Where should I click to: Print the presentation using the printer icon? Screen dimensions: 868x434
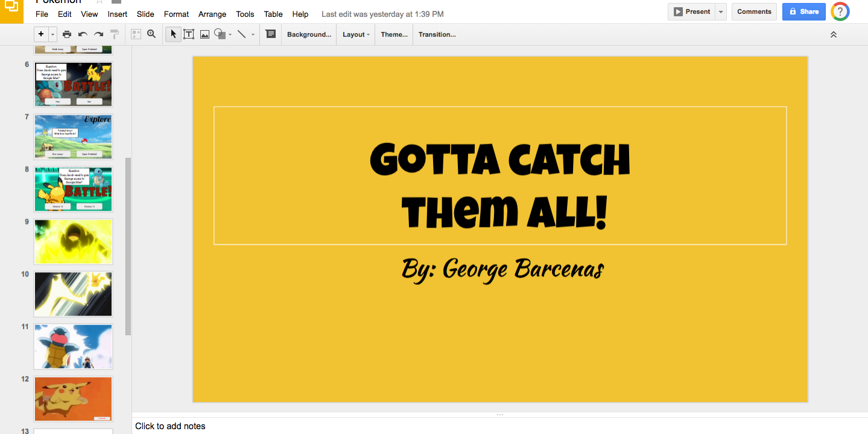tap(67, 34)
